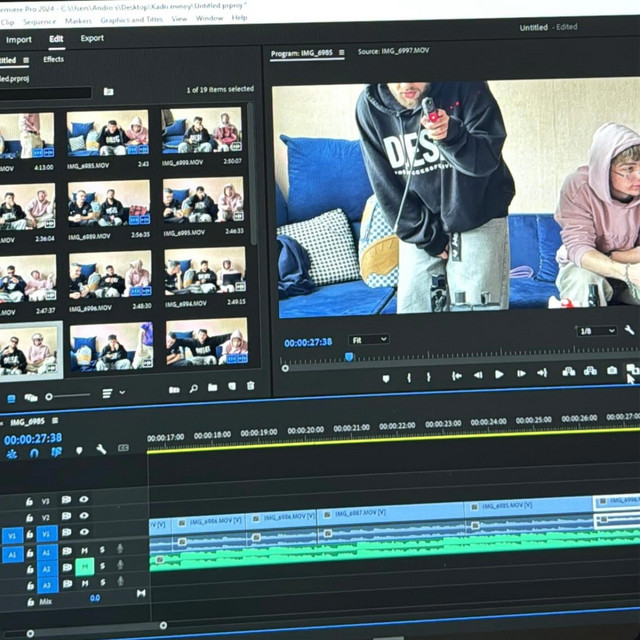The width and height of the screenshot is (640, 640).
Task: Click the trash Clear icon in Project panel
Action: pyautogui.click(x=251, y=385)
